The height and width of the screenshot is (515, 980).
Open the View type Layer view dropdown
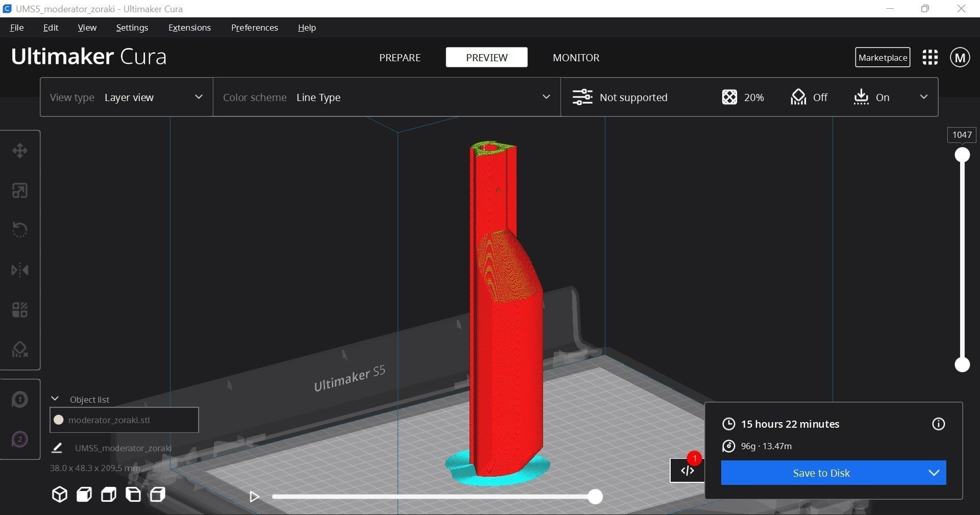point(127,97)
